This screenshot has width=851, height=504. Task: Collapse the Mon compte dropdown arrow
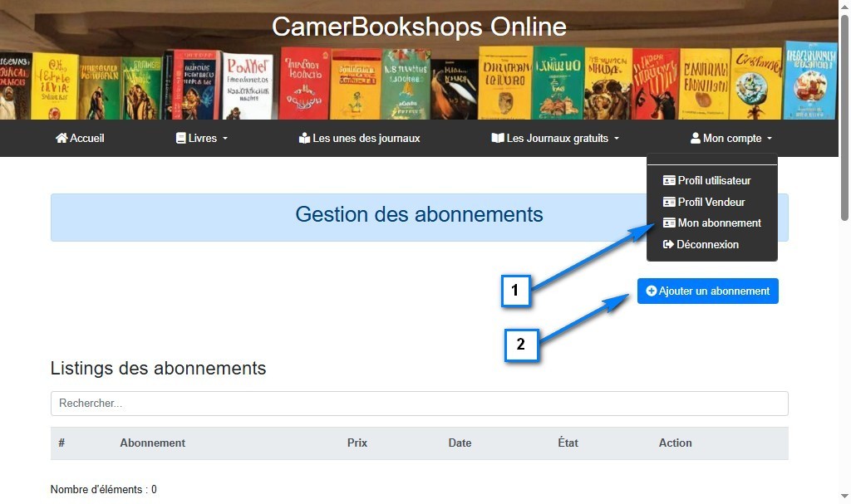(770, 139)
